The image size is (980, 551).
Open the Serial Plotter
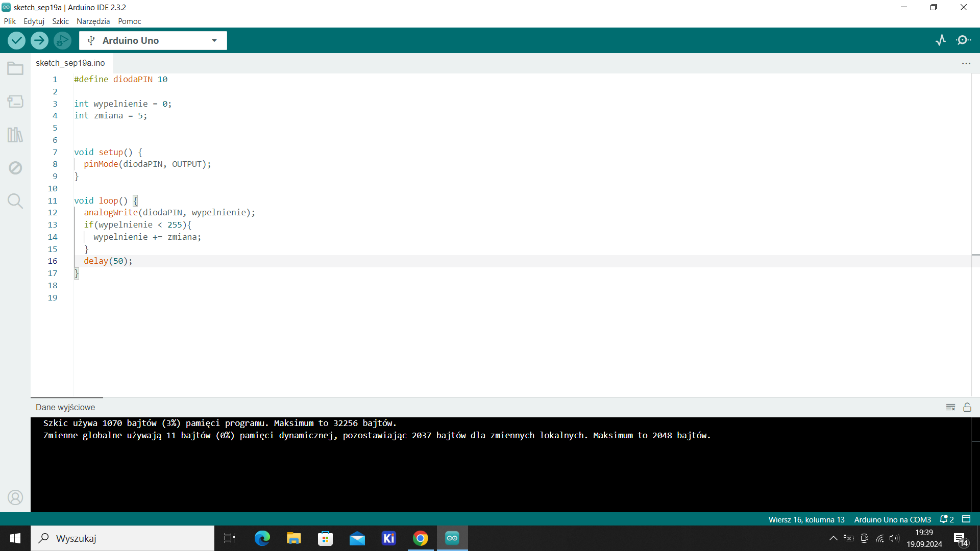pyautogui.click(x=941, y=40)
